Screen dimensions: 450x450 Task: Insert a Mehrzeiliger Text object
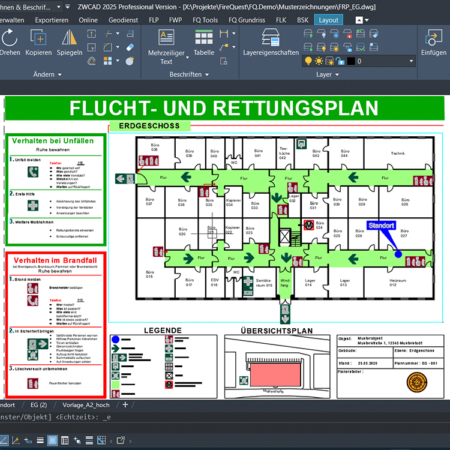(x=166, y=47)
